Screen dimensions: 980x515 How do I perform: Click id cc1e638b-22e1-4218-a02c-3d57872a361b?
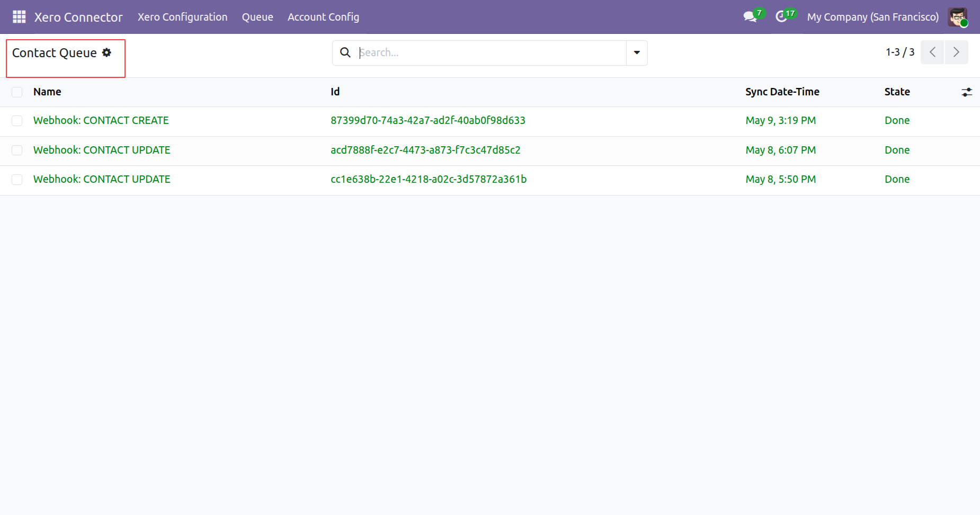(429, 179)
